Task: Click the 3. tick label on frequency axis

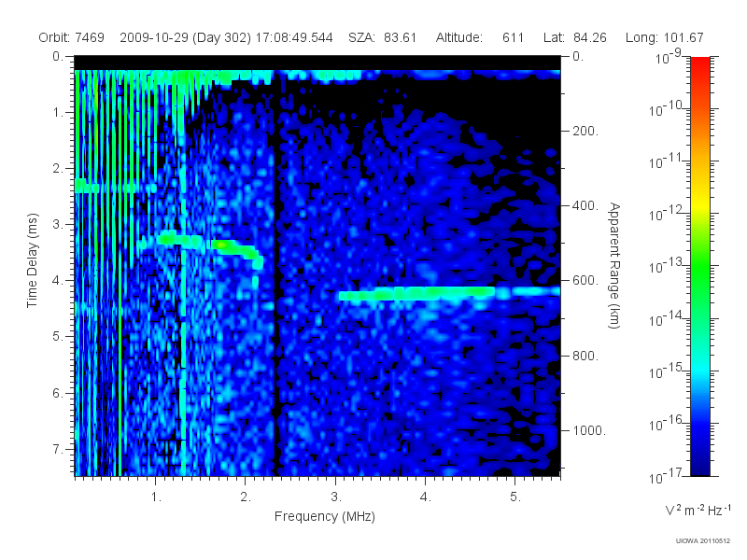Action: pos(336,497)
